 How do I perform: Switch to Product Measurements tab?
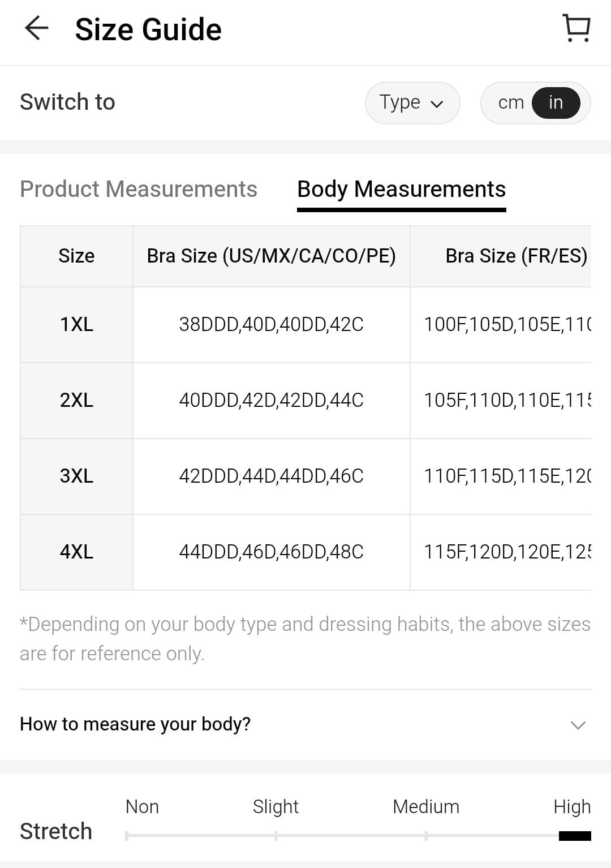coord(139,189)
